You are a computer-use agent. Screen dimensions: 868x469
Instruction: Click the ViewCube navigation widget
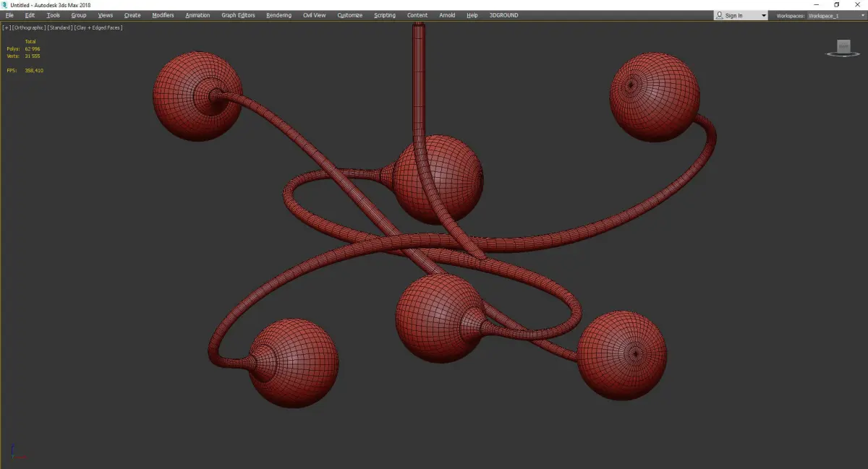coord(843,48)
